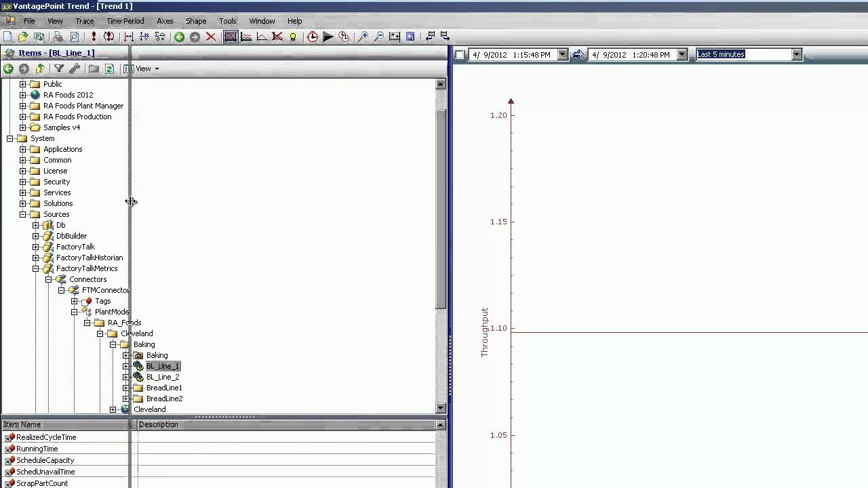
Task: Click the grey forward arrow in main toolbar
Action: click(x=195, y=37)
